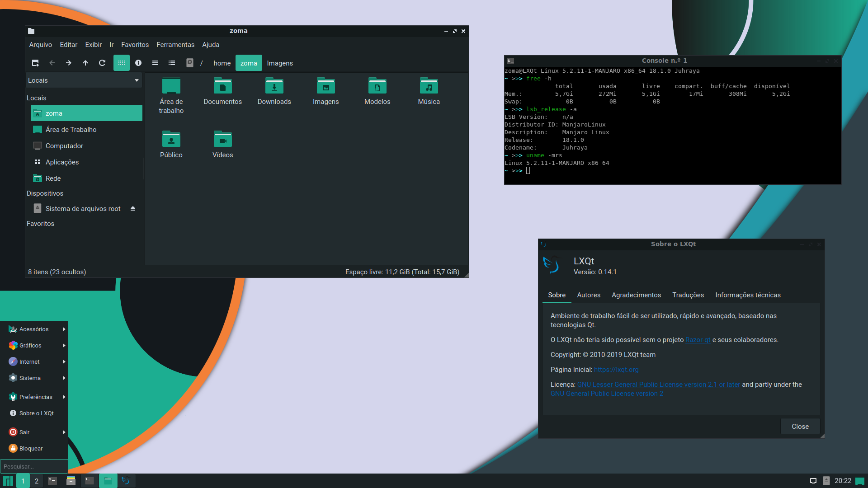Open the Arquivo menu
The width and height of the screenshot is (868, 488).
click(x=41, y=45)
